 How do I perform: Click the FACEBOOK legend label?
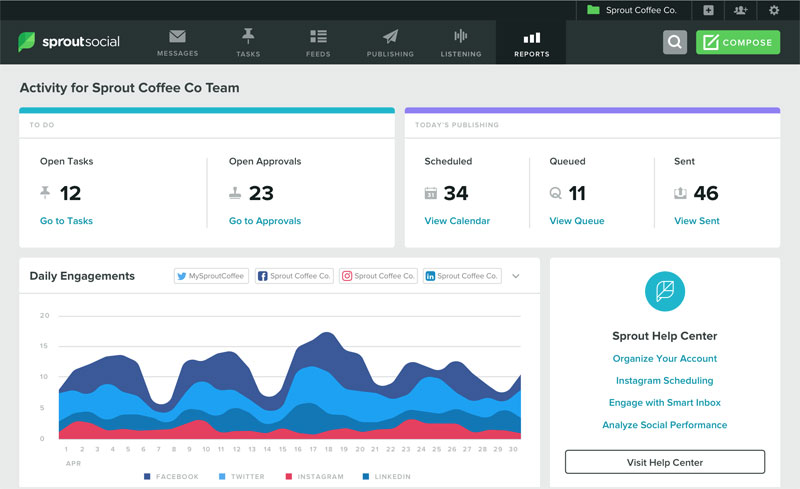(x=177, y=476)
